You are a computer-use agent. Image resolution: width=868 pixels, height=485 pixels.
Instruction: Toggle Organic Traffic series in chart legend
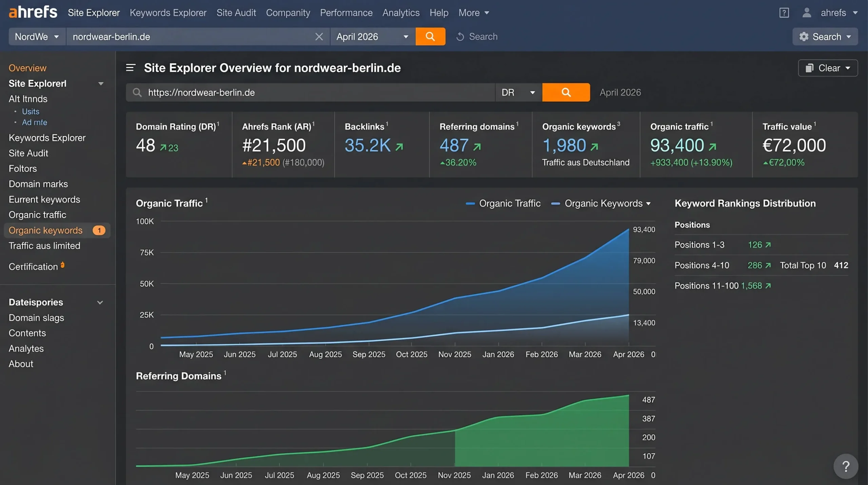(503, 203)
